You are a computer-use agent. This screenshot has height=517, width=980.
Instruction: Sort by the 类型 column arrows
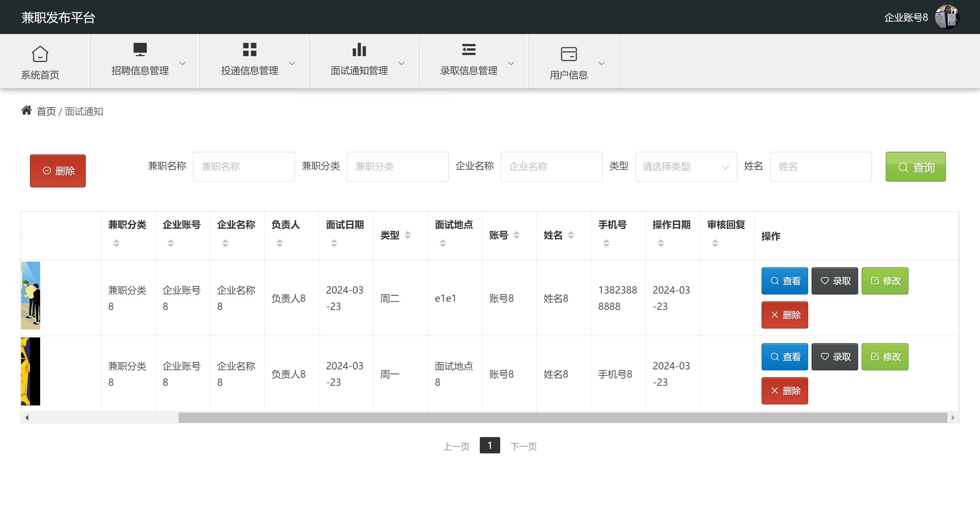click(408, 235)
